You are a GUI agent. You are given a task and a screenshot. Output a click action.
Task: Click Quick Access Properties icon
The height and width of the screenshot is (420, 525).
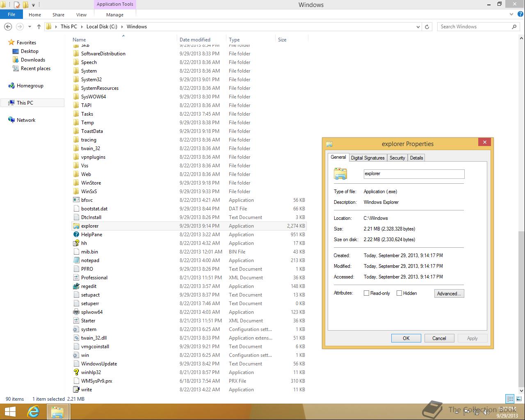point(17,5)
